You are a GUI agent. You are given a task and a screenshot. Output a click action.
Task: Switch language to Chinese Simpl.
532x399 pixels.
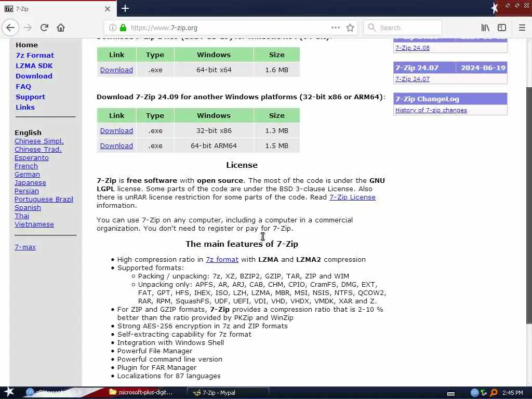click(x=39, y=141)
